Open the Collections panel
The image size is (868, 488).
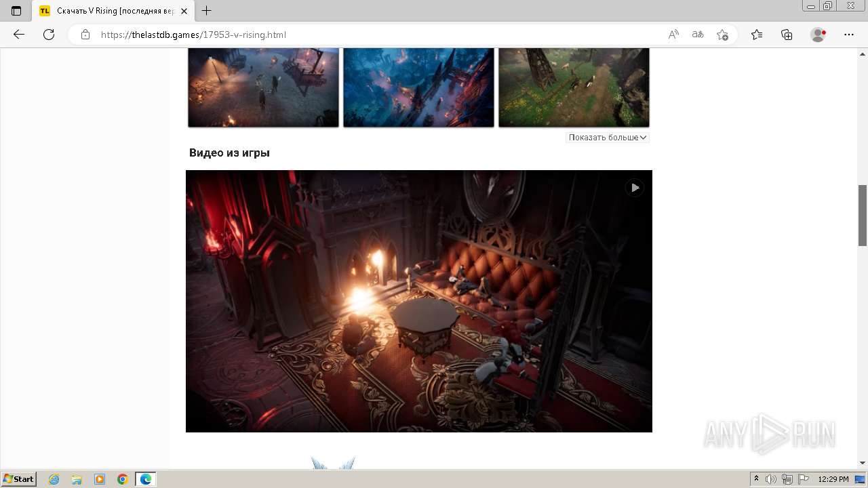click(787, 35)
